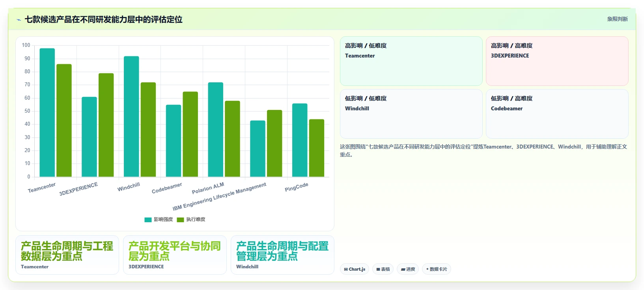
Task: Click Teamcenter caption under first summary card
Action: click(35, 267)
